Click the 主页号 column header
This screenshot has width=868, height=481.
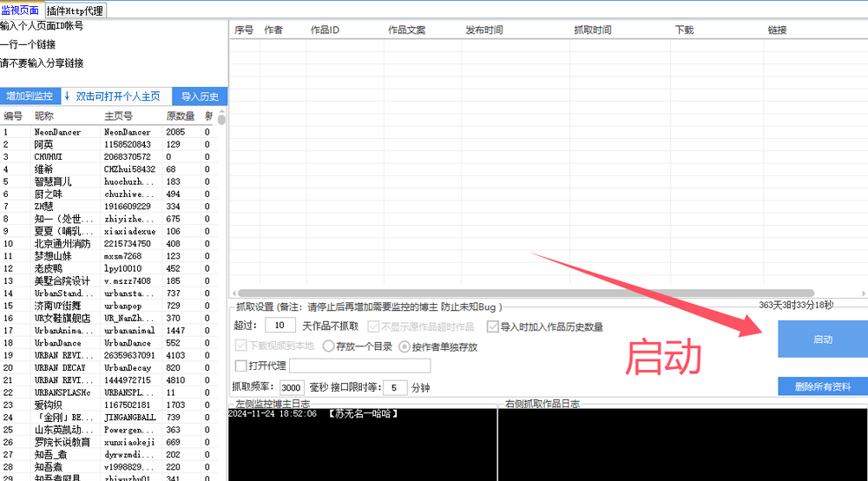pos(118,116)
